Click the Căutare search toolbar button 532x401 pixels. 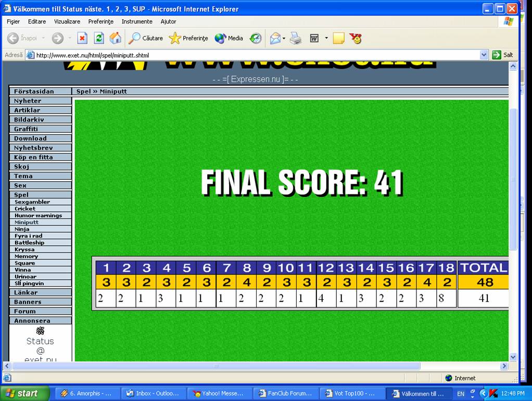pos(146,38)
